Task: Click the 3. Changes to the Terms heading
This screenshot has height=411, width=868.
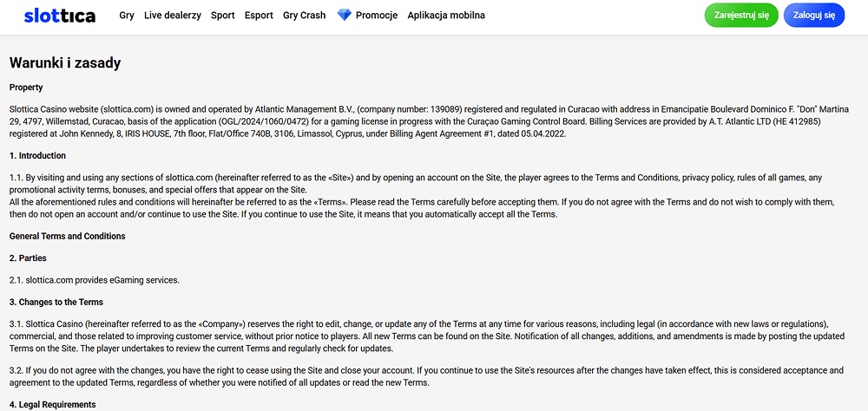Action: (56, 303)
